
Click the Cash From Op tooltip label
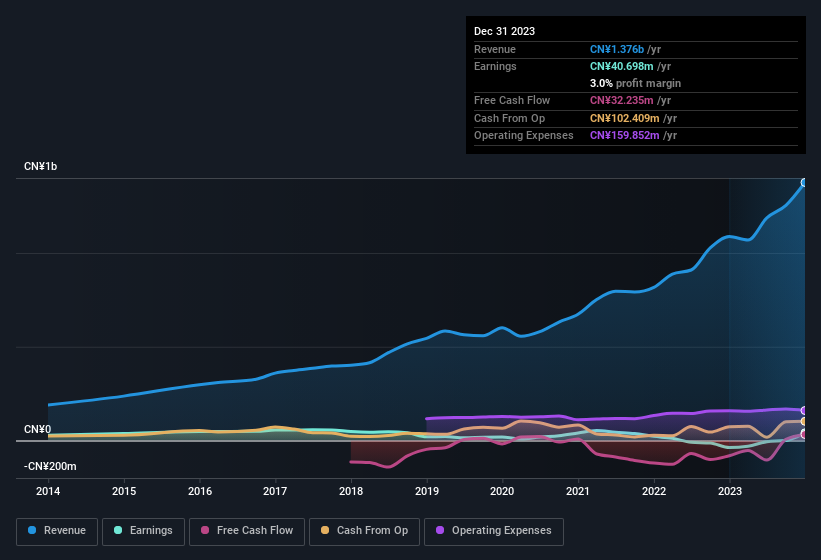509,118
